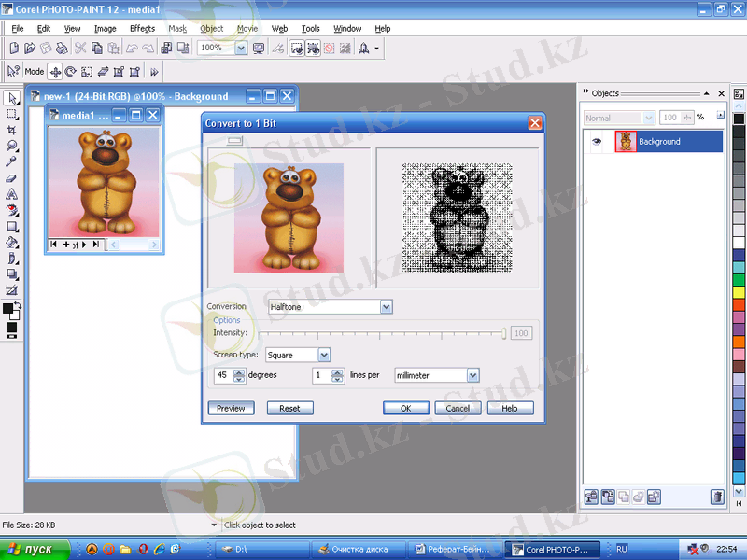Click the Windows Start (пуск) button
Viewport: 747px width, 560px height.
pyautogui.click(x=31, y=550)
